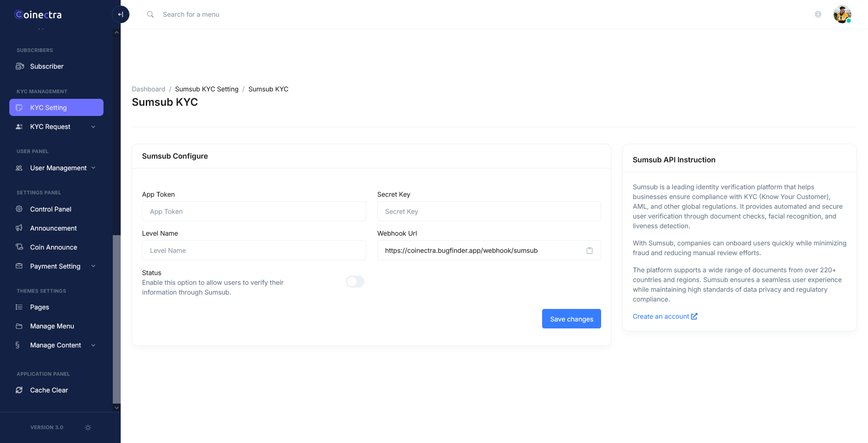This screenshot has height=443, width=868.
Task: Expand the Payment Setting submenu chevron
Action: [93, 266]
